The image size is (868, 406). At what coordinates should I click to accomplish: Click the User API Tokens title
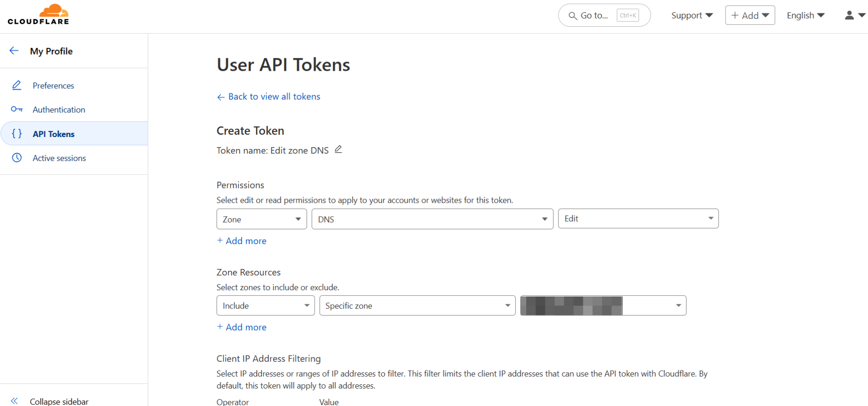click(x=283, y=65)
